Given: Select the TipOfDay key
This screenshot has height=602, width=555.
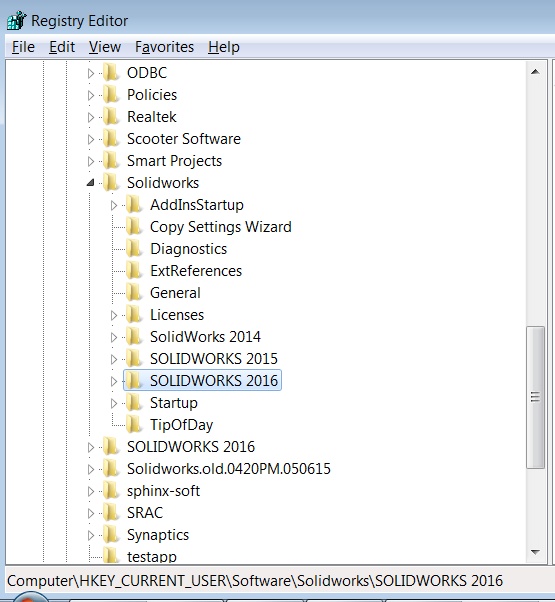Looking at the screenshot, I should click(x=181, y=425).
